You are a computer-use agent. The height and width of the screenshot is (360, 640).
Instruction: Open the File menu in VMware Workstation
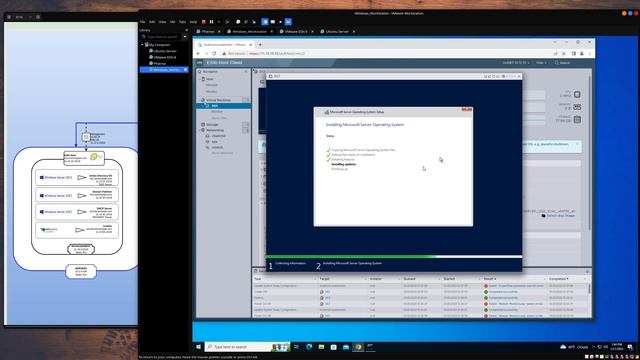pos(142,22)
